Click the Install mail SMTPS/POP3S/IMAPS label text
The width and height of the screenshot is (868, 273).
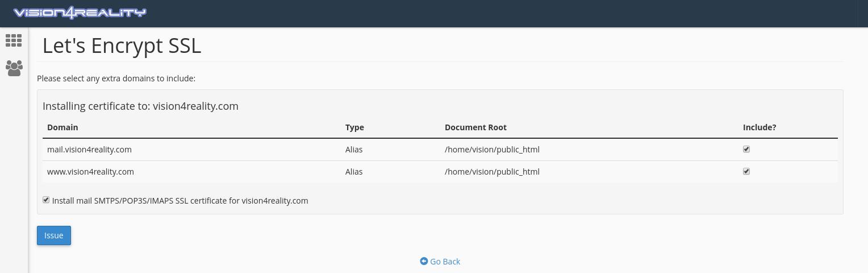click(x=180, y=201)
